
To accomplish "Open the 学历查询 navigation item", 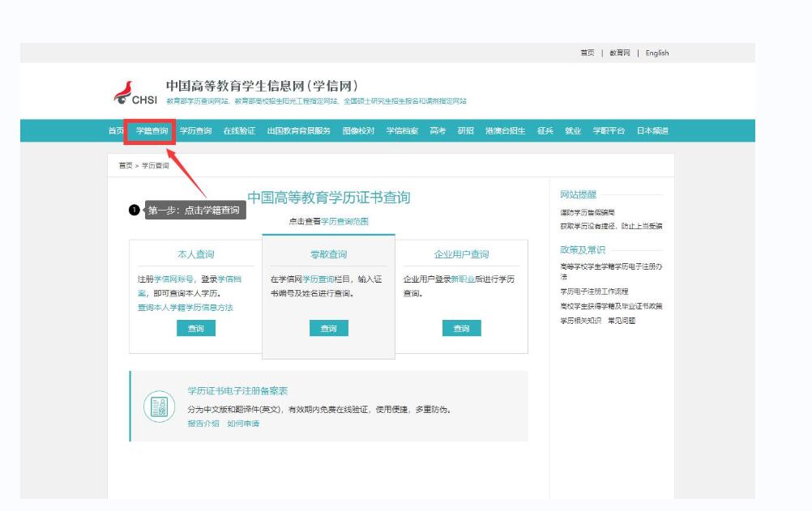I will 196,130.
